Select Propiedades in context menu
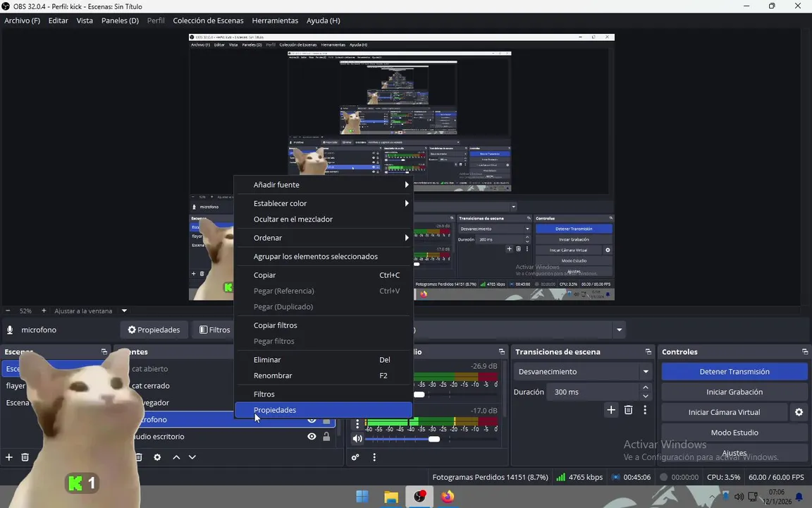The image size is (812, 508). click(324, 410)
